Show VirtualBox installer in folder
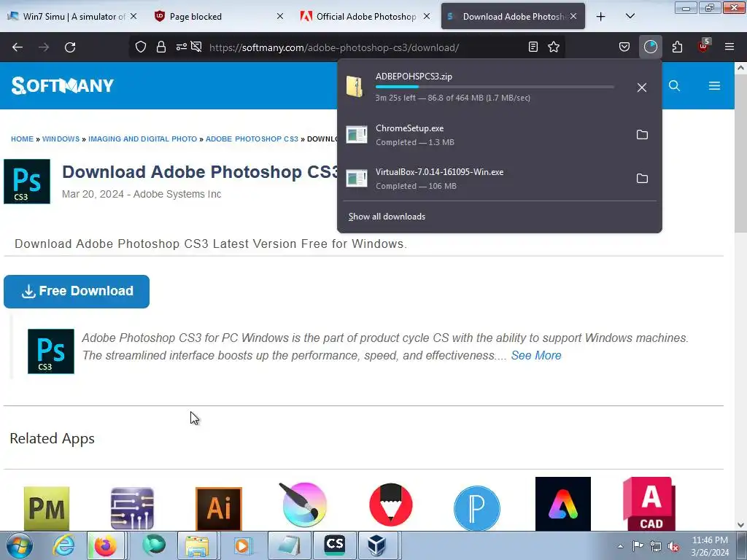 [x=642, y=179]
